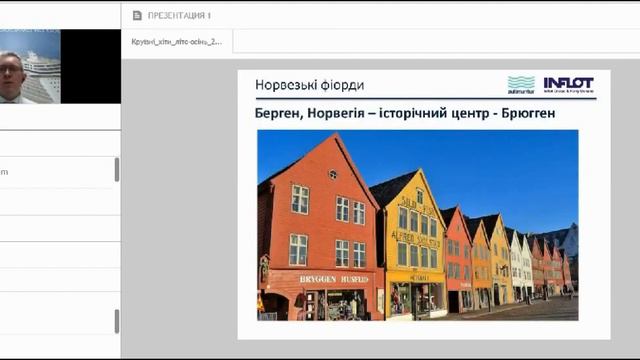Select the Круїзні_хіти presentation file tab
The width and height of the screenshot is (640, 360).
[177, 42]
